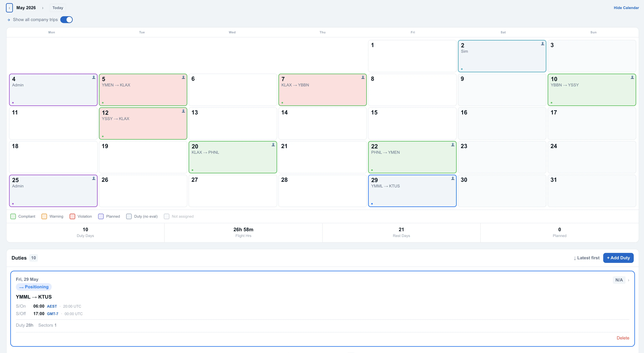Click the GMT-7 timezone label
The image size is (644, 353).
pos(52,314)
